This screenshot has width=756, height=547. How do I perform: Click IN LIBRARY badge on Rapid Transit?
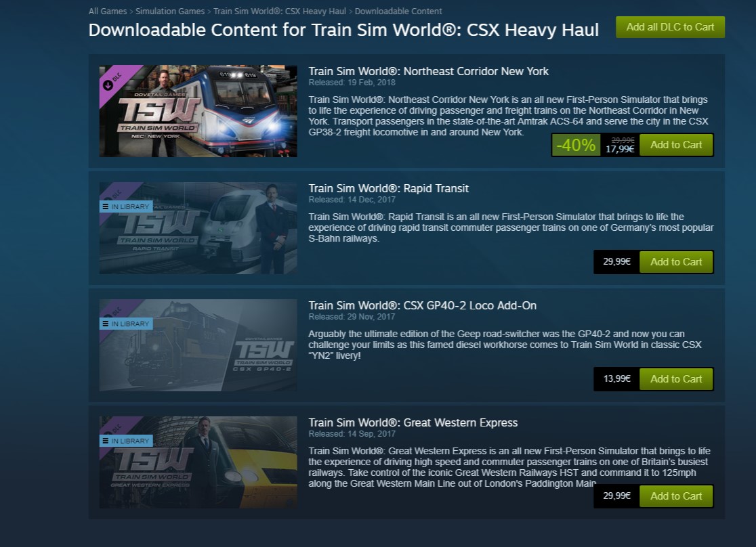click(126, 206)
